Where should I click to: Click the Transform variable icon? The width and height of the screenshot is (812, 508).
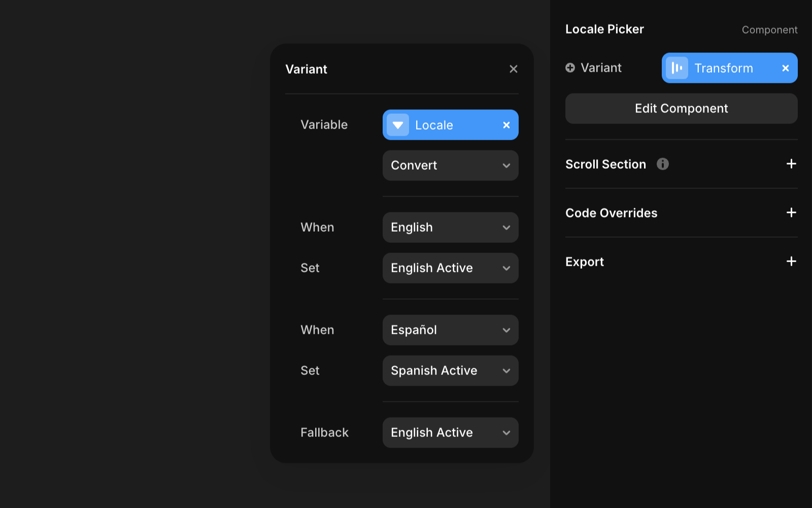677,68
